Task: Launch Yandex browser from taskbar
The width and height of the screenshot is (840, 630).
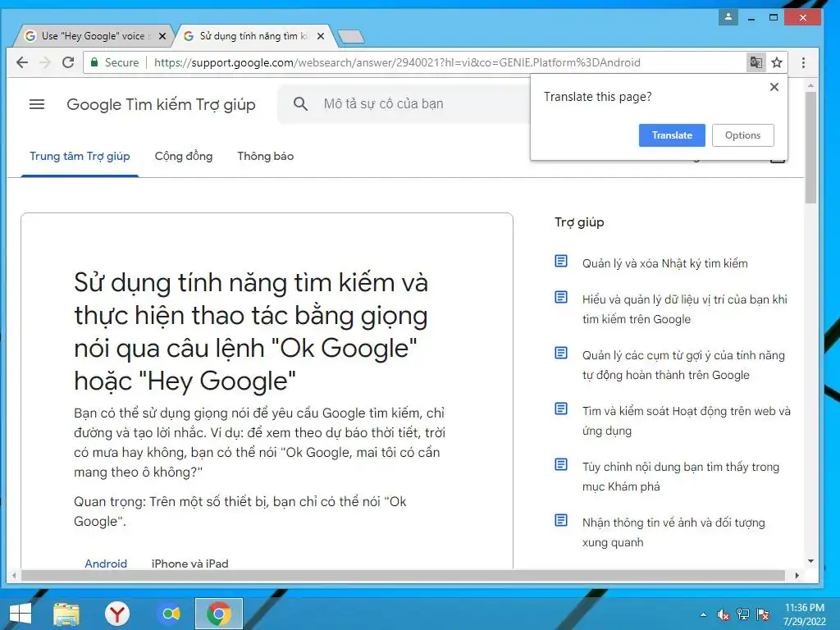Action: coord(117,614)
